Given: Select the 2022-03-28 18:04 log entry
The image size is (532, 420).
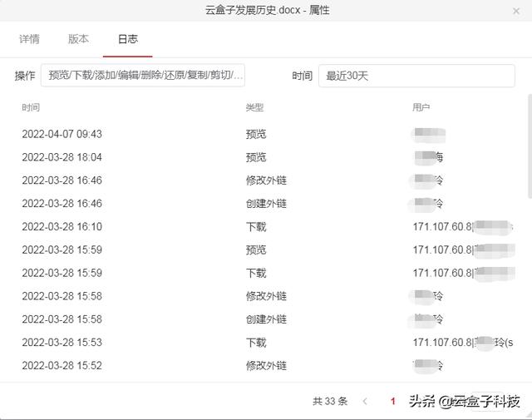Looking at the screenshot, I should (x=62, y=157).
